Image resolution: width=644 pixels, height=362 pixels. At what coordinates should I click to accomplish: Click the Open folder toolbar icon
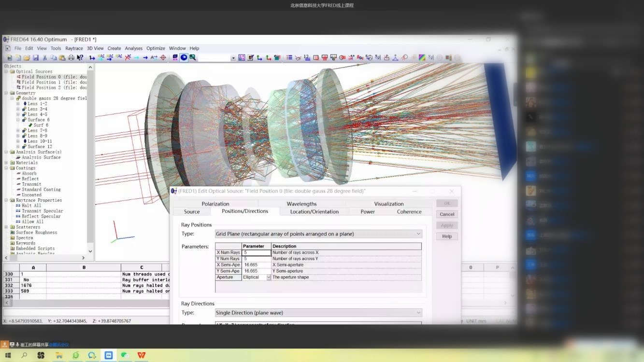[27, 57]
